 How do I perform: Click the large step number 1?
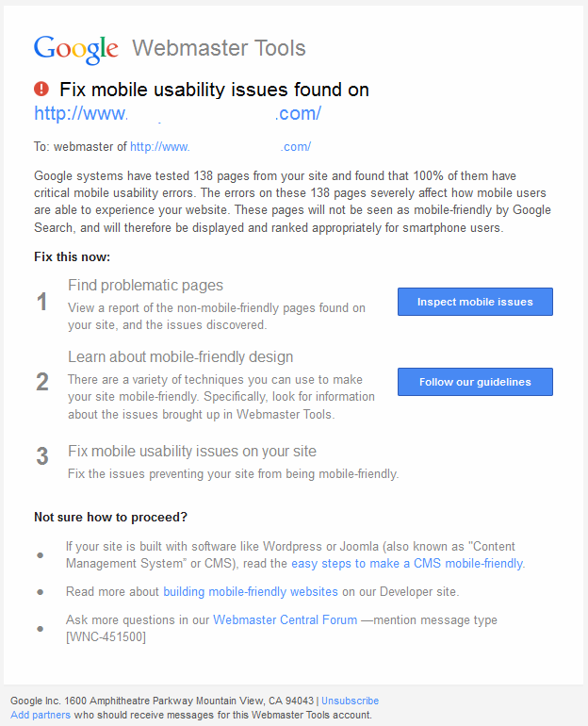pos(42,303)
